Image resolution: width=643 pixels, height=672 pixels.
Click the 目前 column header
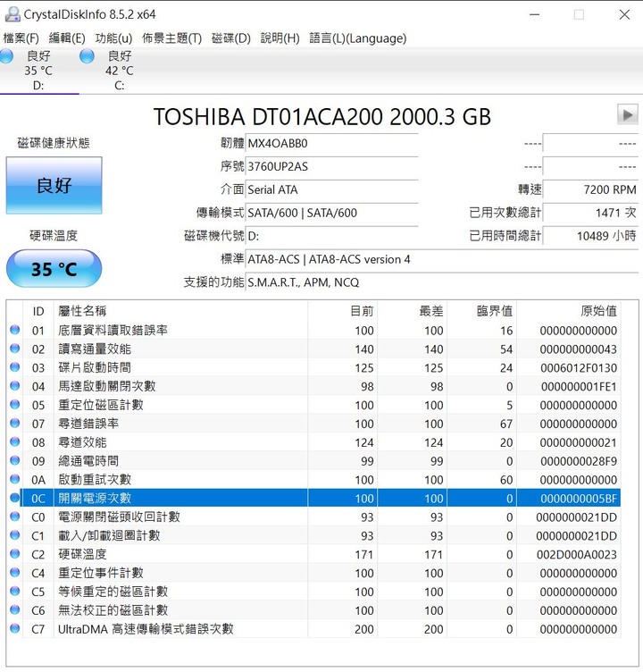pyautogui.click(x=343, y=311)
